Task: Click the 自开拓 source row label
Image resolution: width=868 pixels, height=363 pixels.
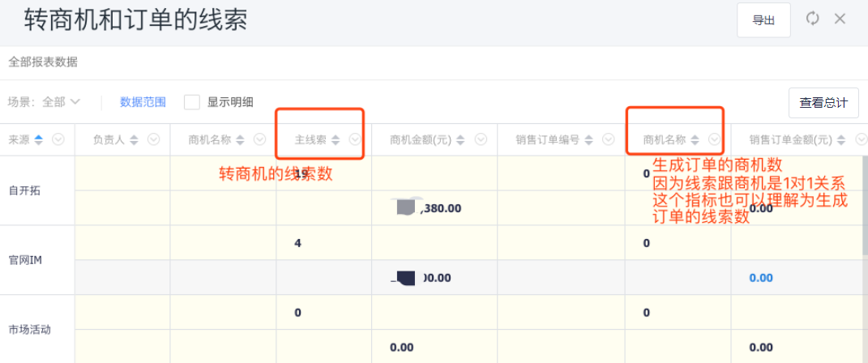Action: pyautogui.click(x=24, y=191)
